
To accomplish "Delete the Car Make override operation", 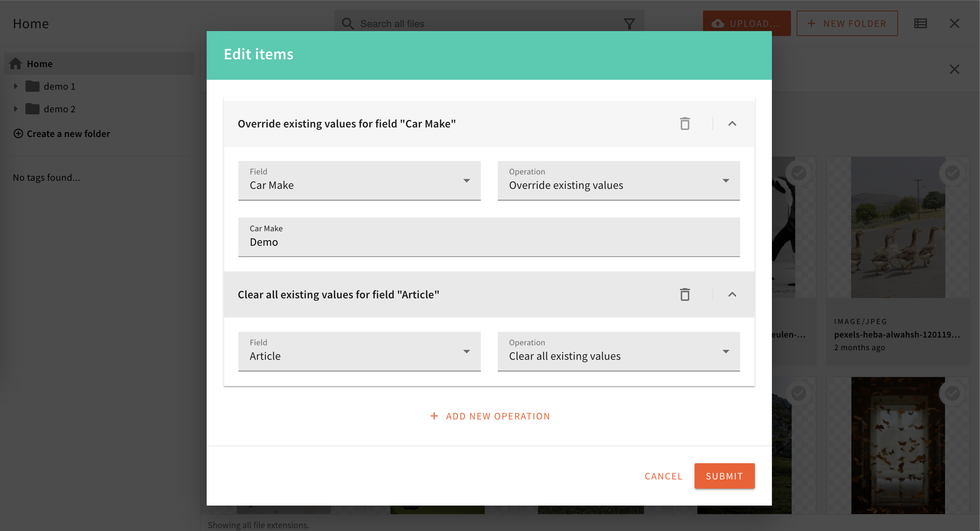I will [685, 124].
